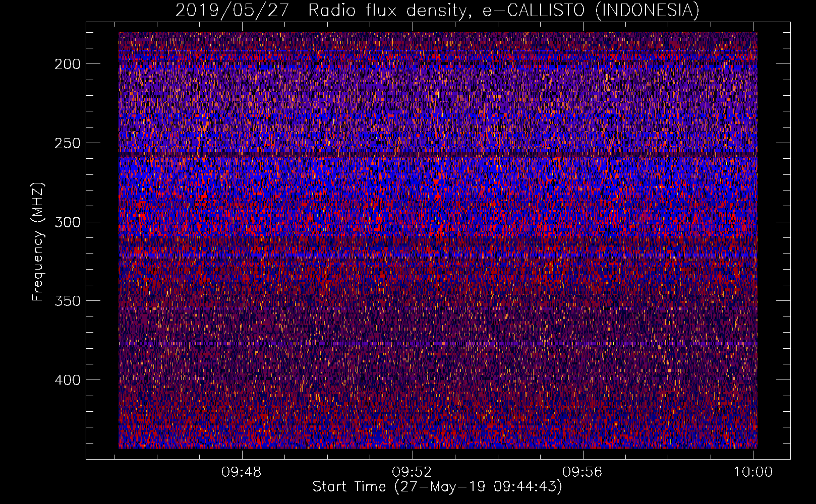Click the 09:52 time axis label
Screen dimensions: 816x504
tap(412, 472)
